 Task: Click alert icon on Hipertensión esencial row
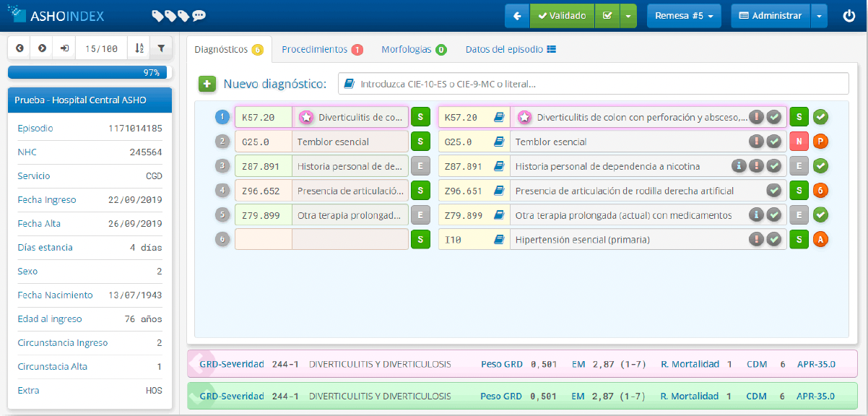coord(756,240)
